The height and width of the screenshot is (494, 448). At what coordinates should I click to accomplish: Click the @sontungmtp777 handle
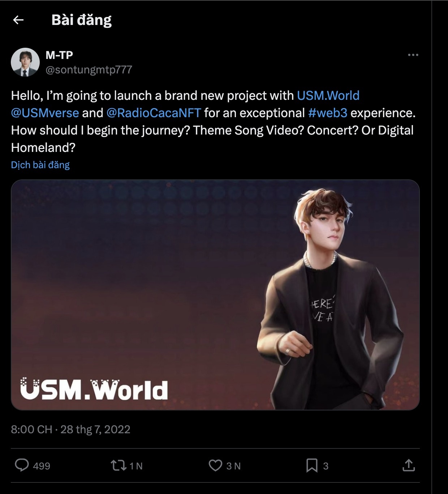tap(89, 69)
